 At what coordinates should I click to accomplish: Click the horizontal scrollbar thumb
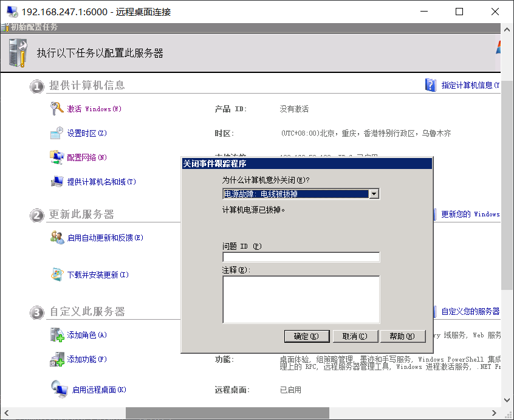click(227, 413)
